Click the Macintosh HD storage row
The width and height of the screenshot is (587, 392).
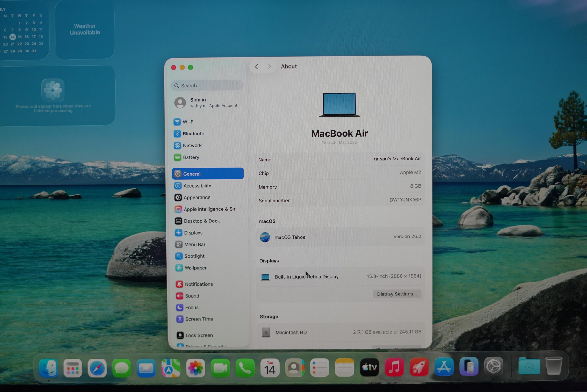(x=341, y=332)
